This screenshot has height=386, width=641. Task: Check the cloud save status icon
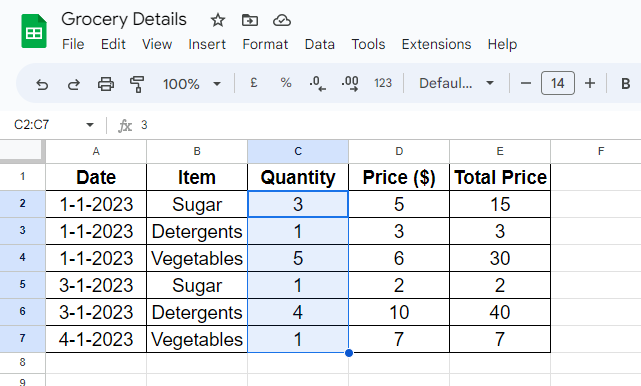point(282,20)
